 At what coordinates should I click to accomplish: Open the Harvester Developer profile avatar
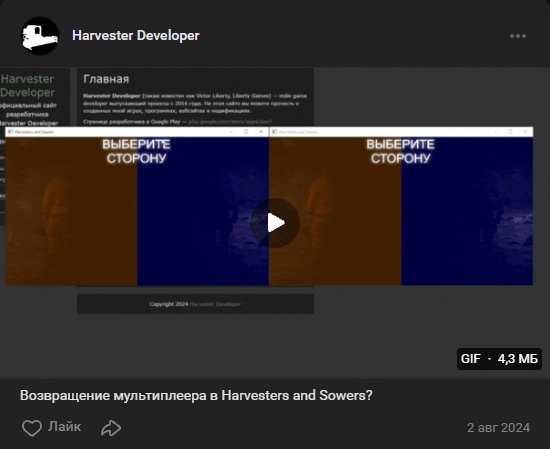[x=40, y=36]
